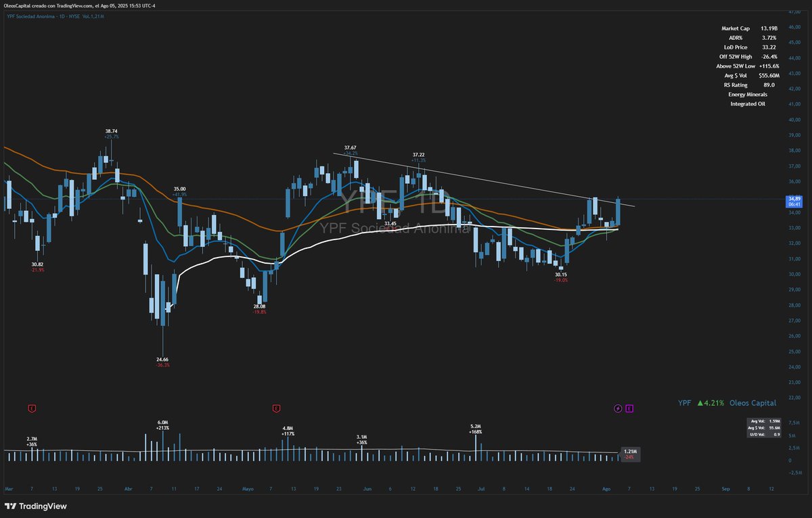The image size is (812, 518).
Task: Click the 6.0M volume spike label
Action: tap(162, 422)
